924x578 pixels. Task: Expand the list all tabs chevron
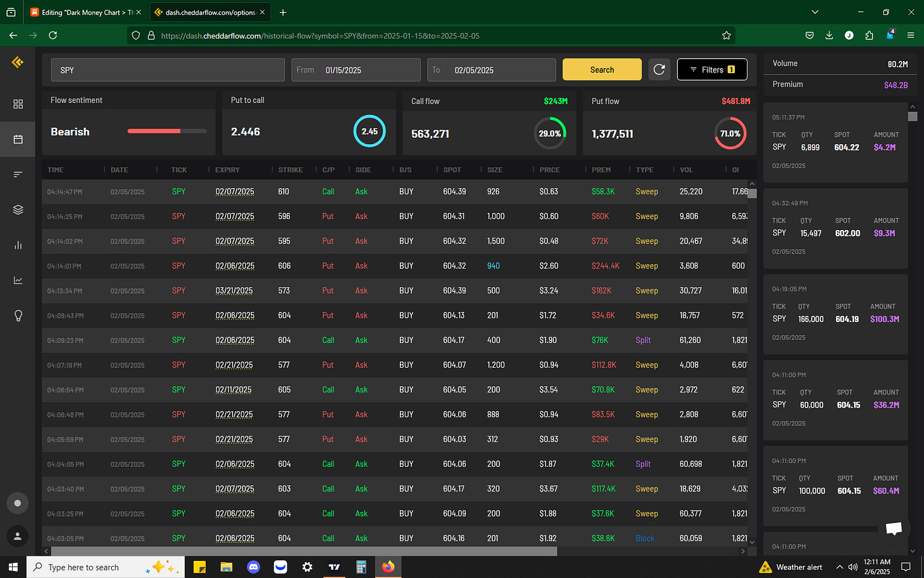[815, 12]
